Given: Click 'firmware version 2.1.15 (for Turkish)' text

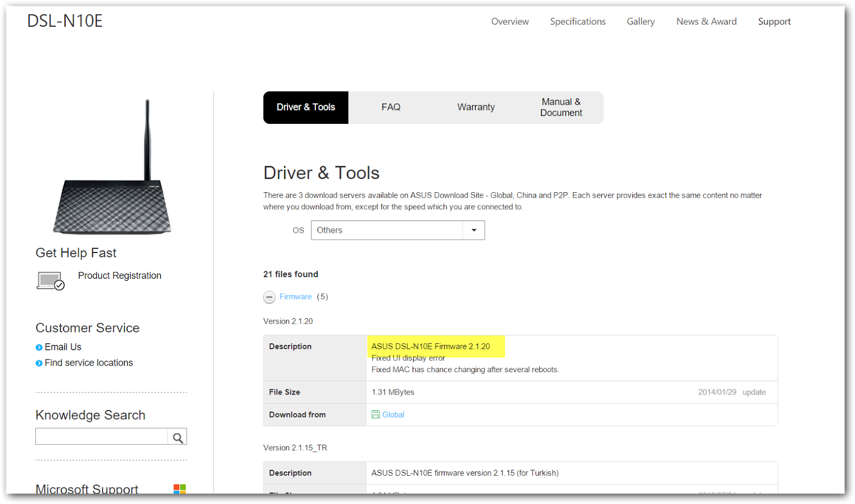Looking at the screenshot, I should coord(496,473).
